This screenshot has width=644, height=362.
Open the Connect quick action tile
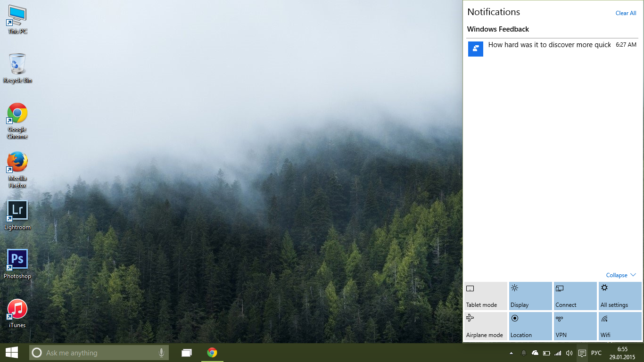point(575,296)
